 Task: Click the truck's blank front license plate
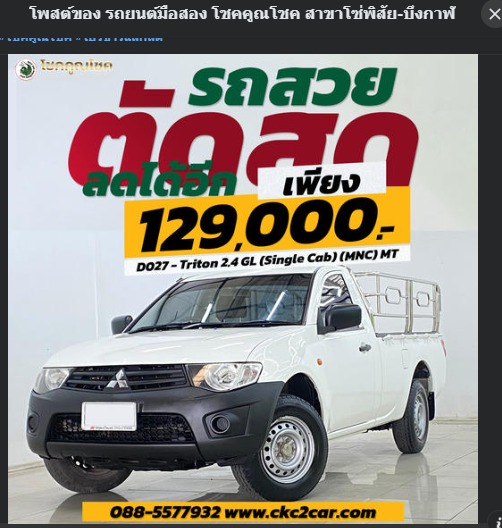pos(109,416)
